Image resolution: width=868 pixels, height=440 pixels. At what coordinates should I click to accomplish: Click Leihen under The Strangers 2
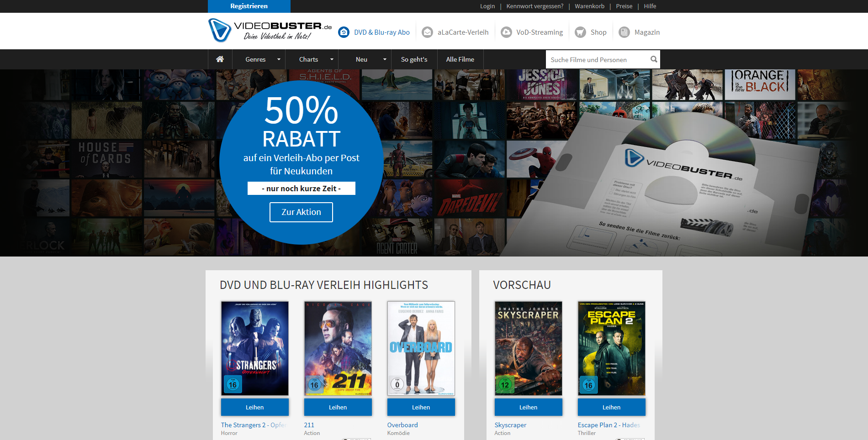[255, 407]
